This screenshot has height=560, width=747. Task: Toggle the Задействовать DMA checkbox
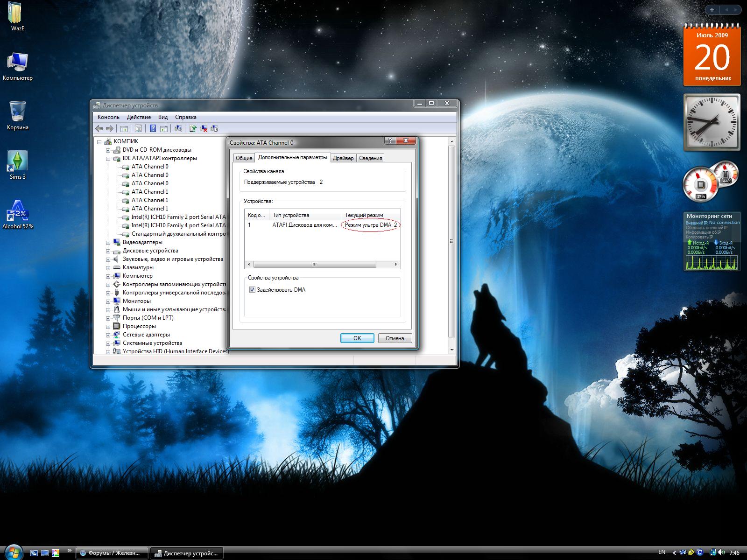(253, 290)
